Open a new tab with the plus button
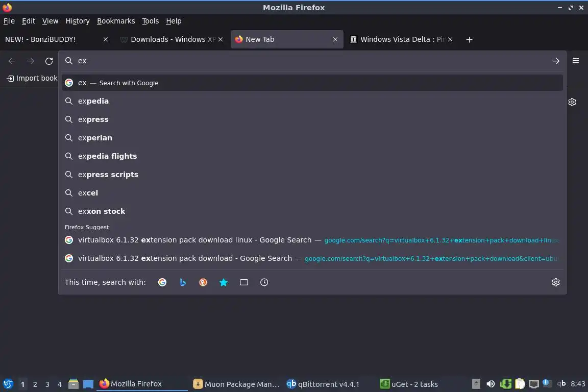 click(x=469, y=40)
